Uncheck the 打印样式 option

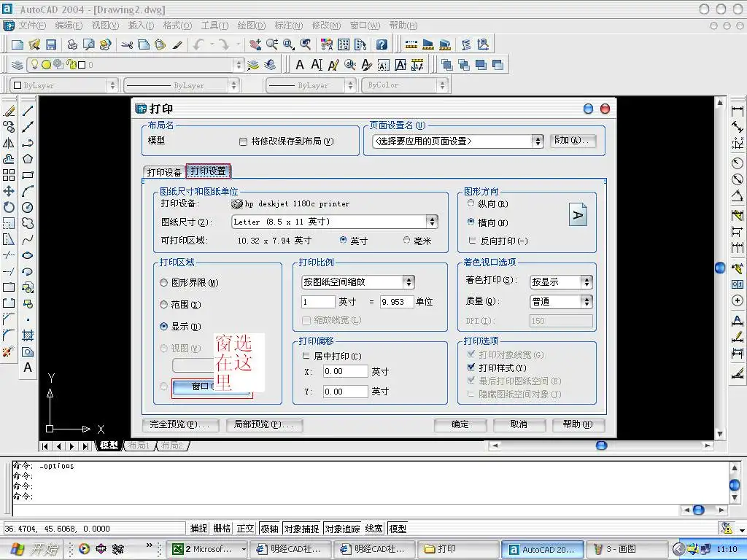[x=471, y=367]
